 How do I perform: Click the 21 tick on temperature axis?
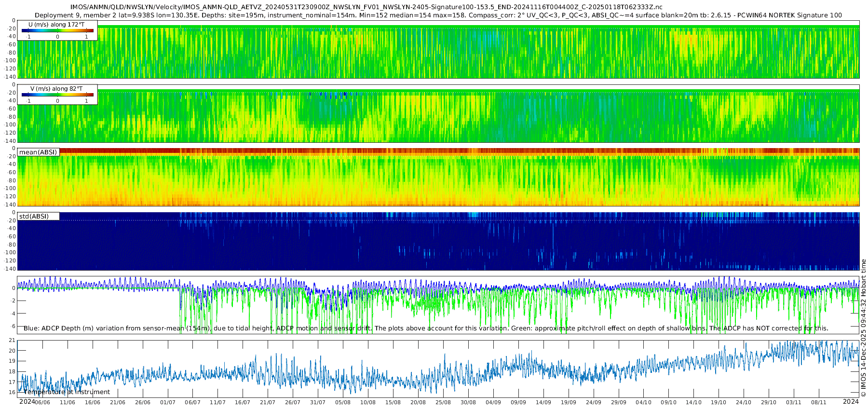pos(12,340)
